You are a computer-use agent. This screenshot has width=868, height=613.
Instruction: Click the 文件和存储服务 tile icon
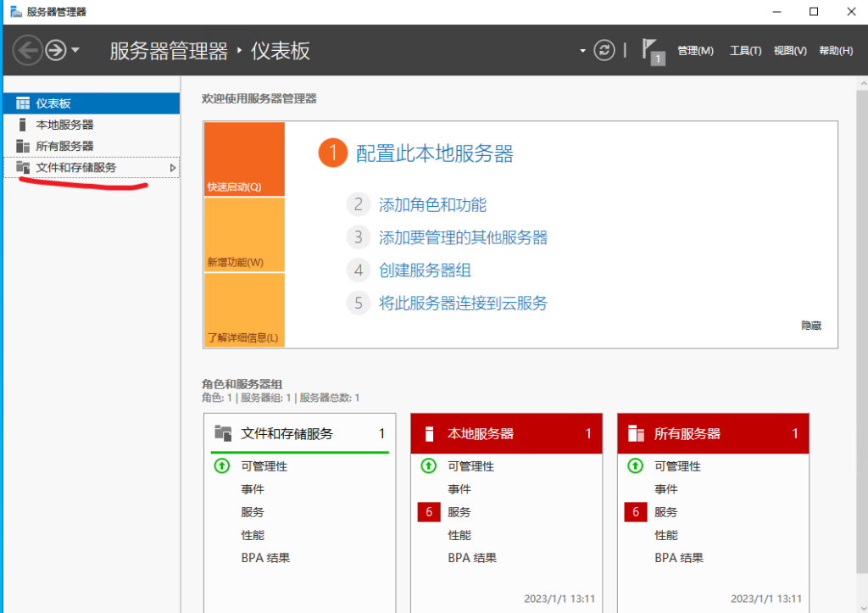pyautogui.click(x=223, y=433)
